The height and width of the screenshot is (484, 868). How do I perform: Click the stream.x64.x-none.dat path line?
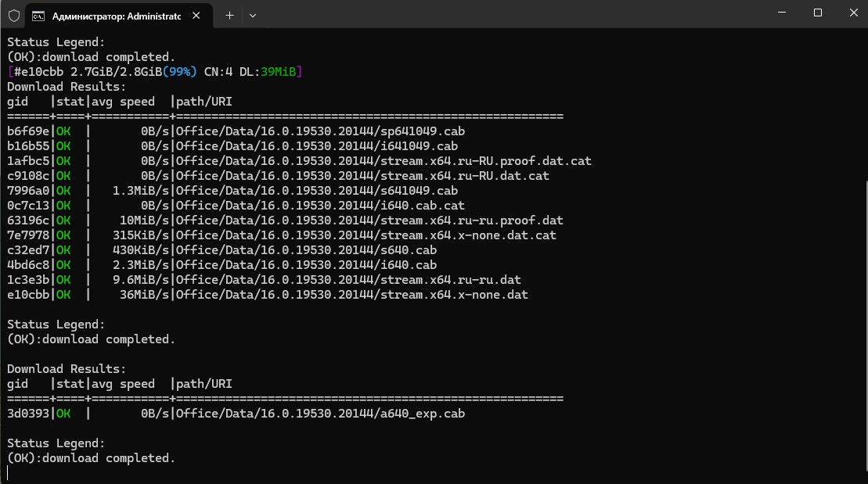tap(352, 295)
